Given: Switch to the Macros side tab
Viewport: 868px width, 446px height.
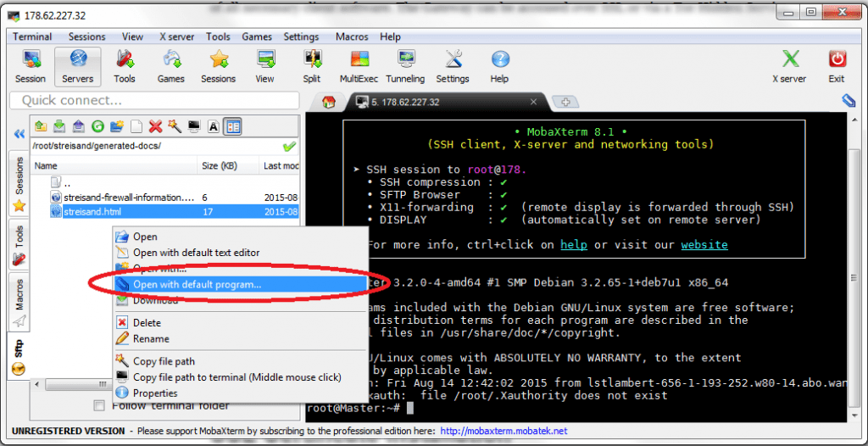Looking at the screenshot, I should click(19, 302).
